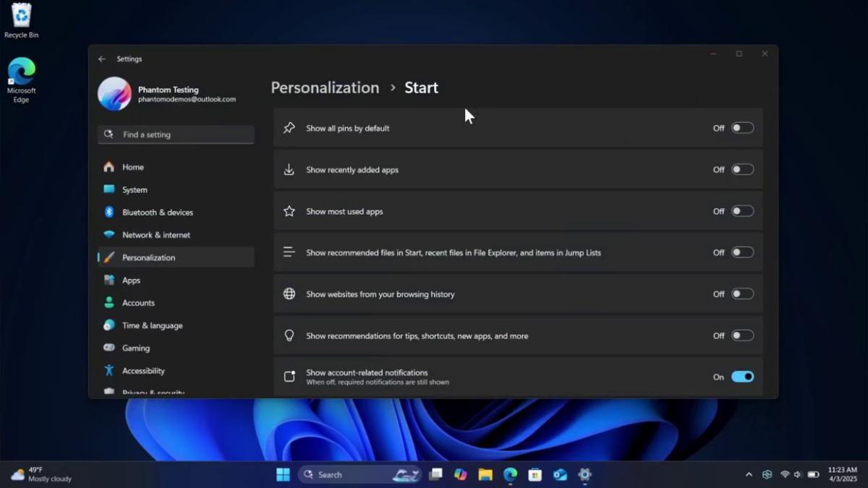The width and height of the screenshot is (868, 488).
Task: Enable Show all pins by default
Action: pyautogui.click(x=742, y=128)
